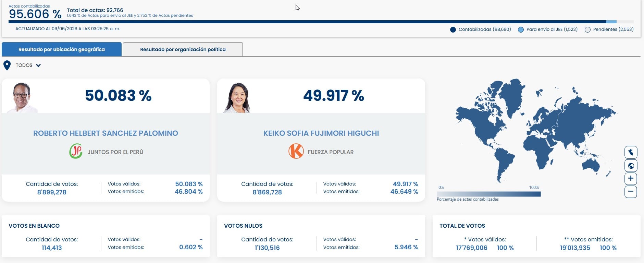Switch to Resultado por ubicación geográfica tab
The image size is (644, 263).
click(x=62, y=49)
